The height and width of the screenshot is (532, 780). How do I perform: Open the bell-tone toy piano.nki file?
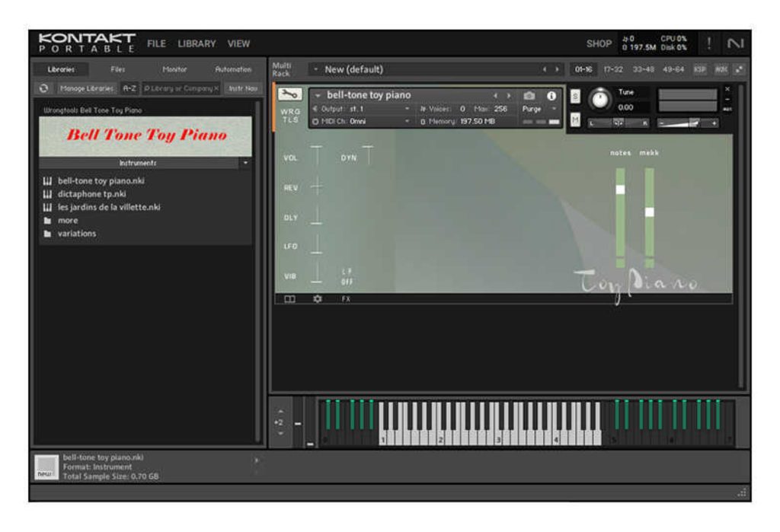(101, 180)
